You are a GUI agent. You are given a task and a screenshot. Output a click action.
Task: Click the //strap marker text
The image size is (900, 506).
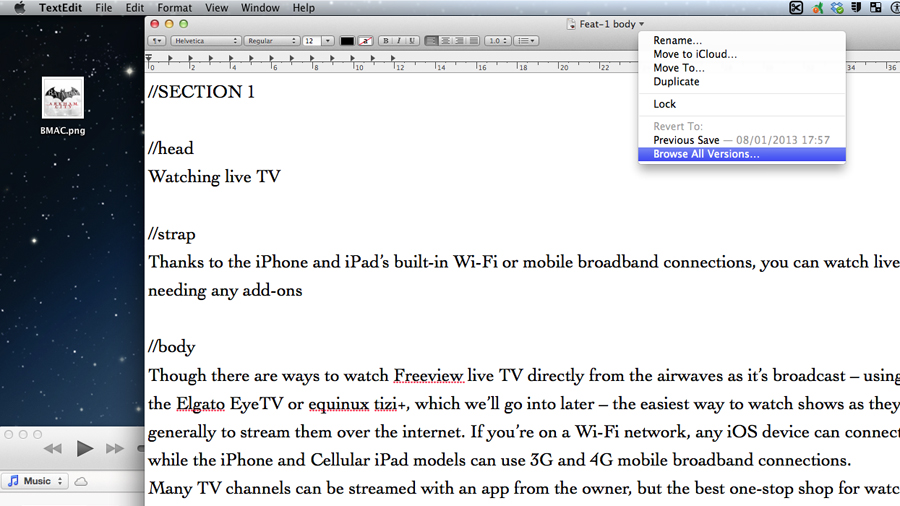tap(172, 234)
